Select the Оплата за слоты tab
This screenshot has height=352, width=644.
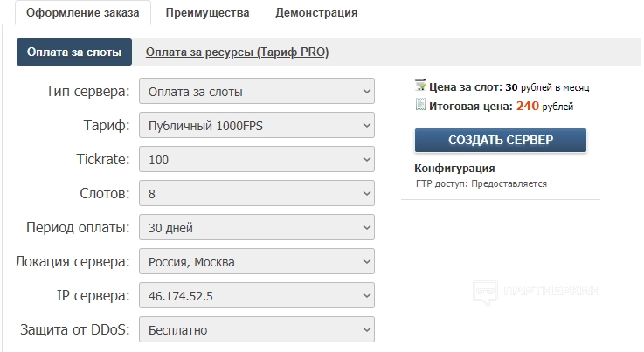pos(74,52)
